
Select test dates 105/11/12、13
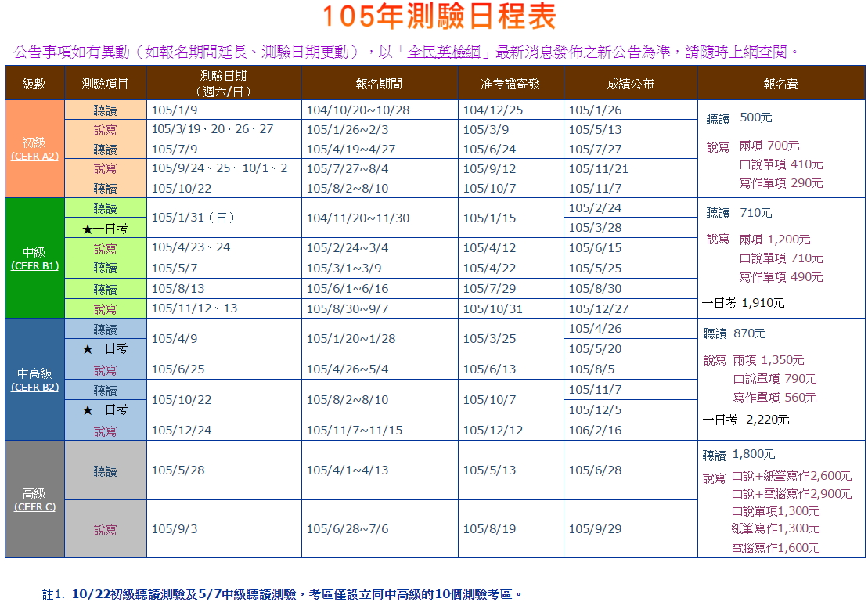[x=194, y=308]
